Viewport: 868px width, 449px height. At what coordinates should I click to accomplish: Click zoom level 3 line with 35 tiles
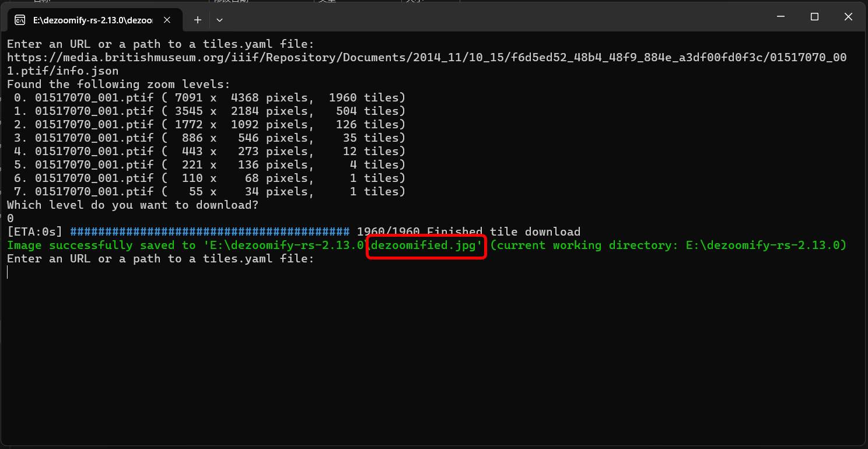tap(209, 138)
